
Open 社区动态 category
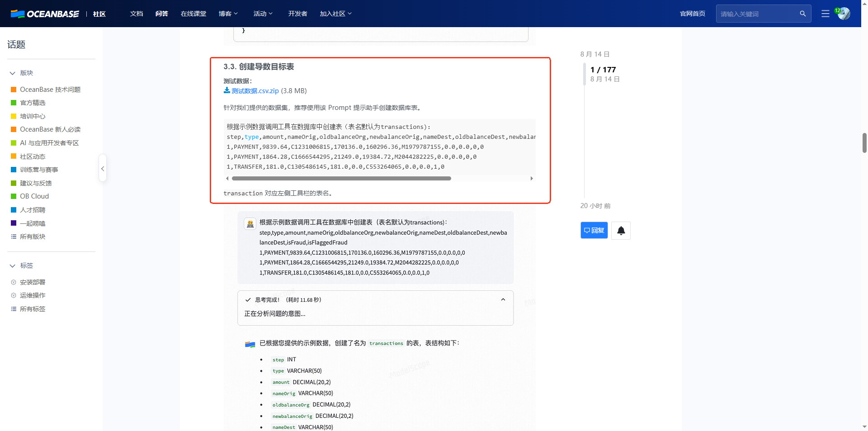click(33, 156)
